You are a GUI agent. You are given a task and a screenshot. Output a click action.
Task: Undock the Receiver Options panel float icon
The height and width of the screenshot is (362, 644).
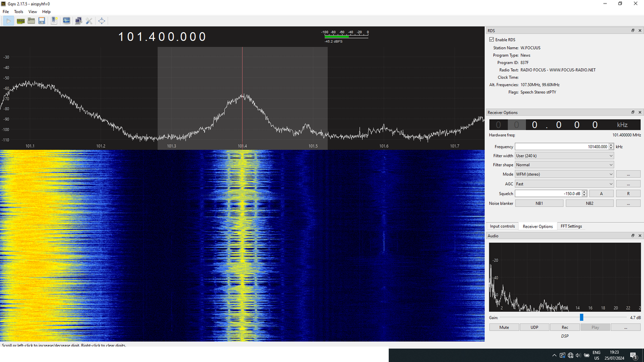pyautogui.click(x=633, y=113)
